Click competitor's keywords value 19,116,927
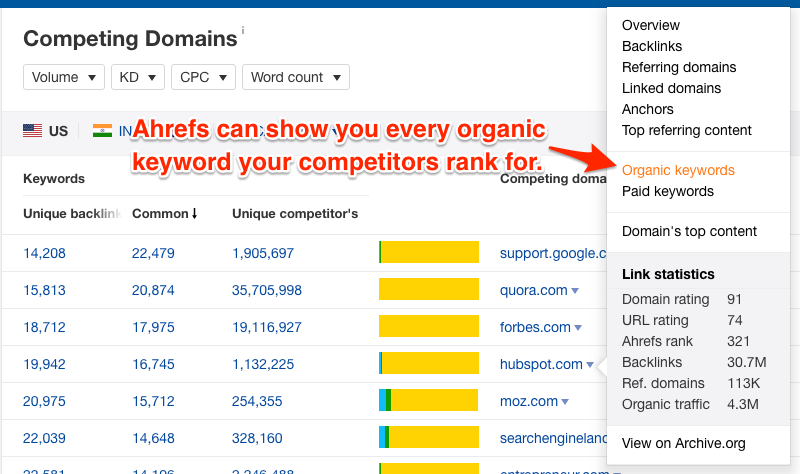This screenshot has height=474, width=800. [x=267, y=327]
